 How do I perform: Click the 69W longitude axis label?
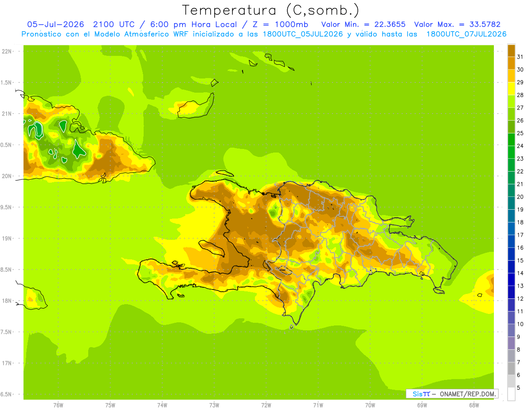pyautogui.click(x=422, y=405)
